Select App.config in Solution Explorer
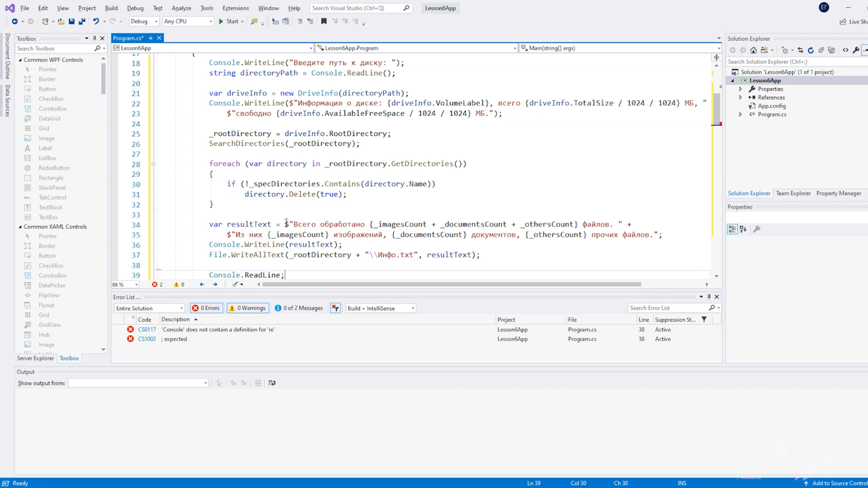This screenshot has width=868, height=488. (771, 106)
